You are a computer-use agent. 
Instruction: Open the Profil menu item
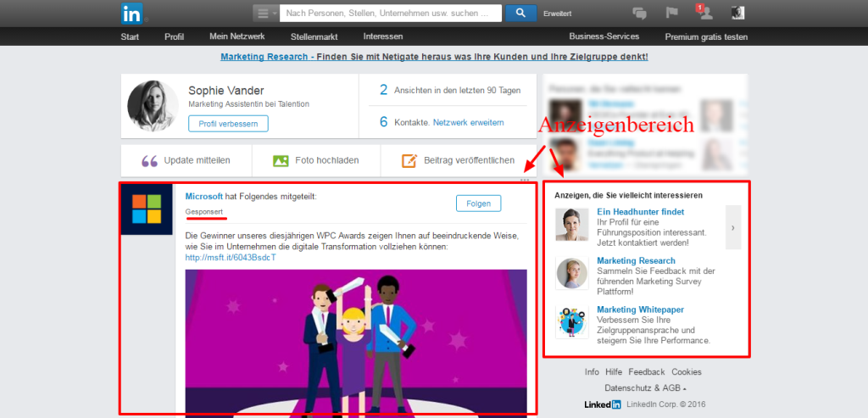tap(174, 36)
